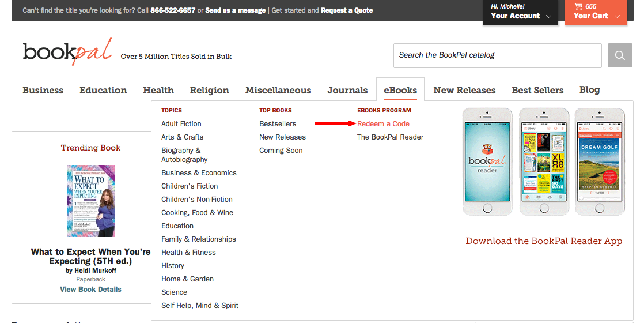Go to Best Sellers in the navigation bar
This screenshot has height=323, width=644.
pos(537,90)
